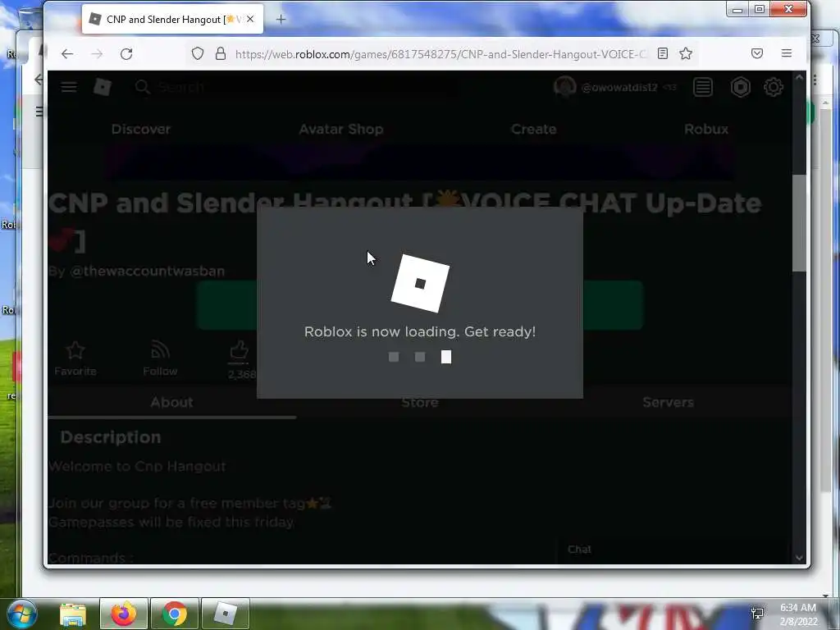Screen dimensions: 840x630
Task: Click the thumbs-up like icon
Action: 239,351
